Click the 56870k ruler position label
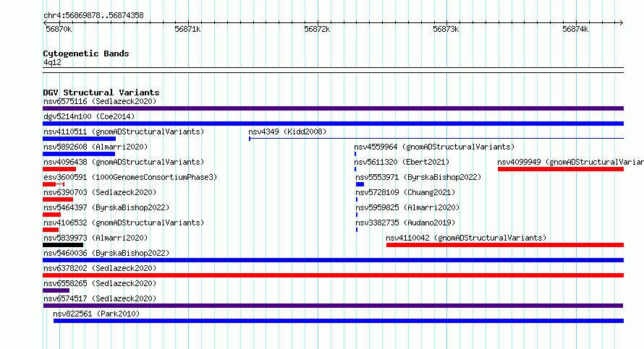644x349 pixels. [59, 29]
